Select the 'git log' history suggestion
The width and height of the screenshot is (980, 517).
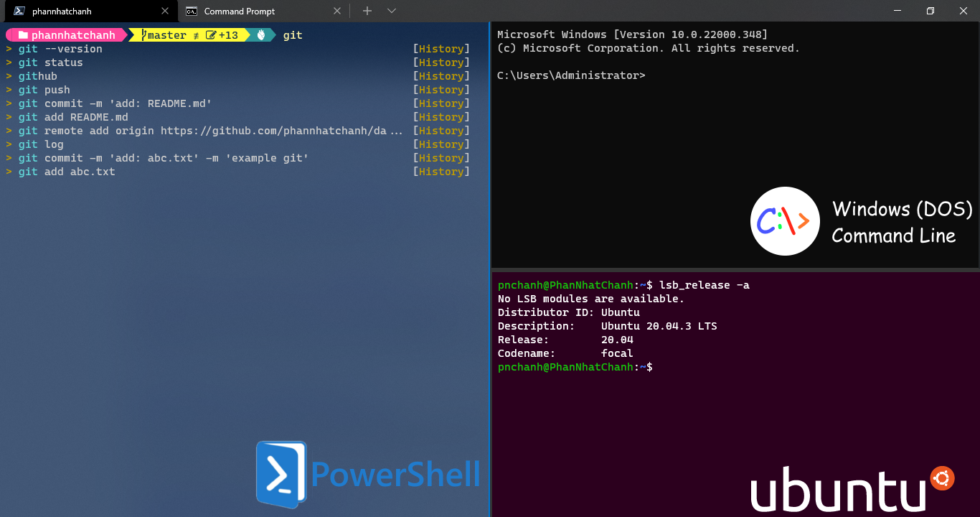tap(237, 144)
